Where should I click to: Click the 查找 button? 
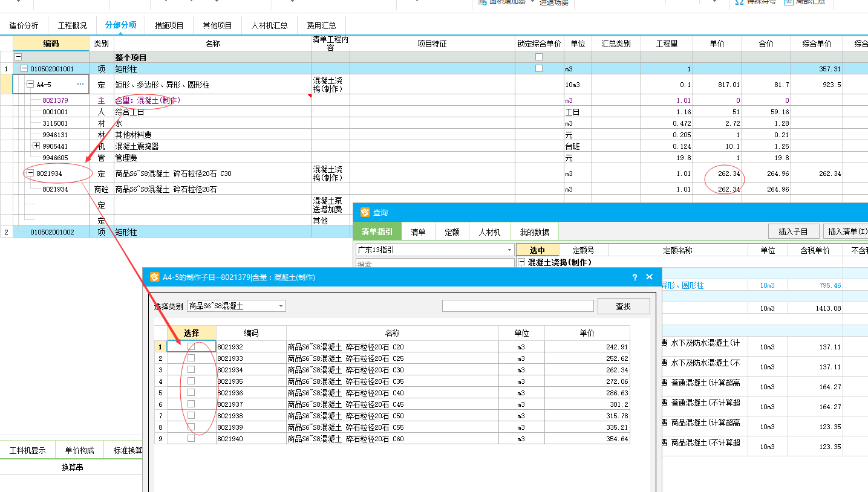pyautogui.click(x=624, y=306)
